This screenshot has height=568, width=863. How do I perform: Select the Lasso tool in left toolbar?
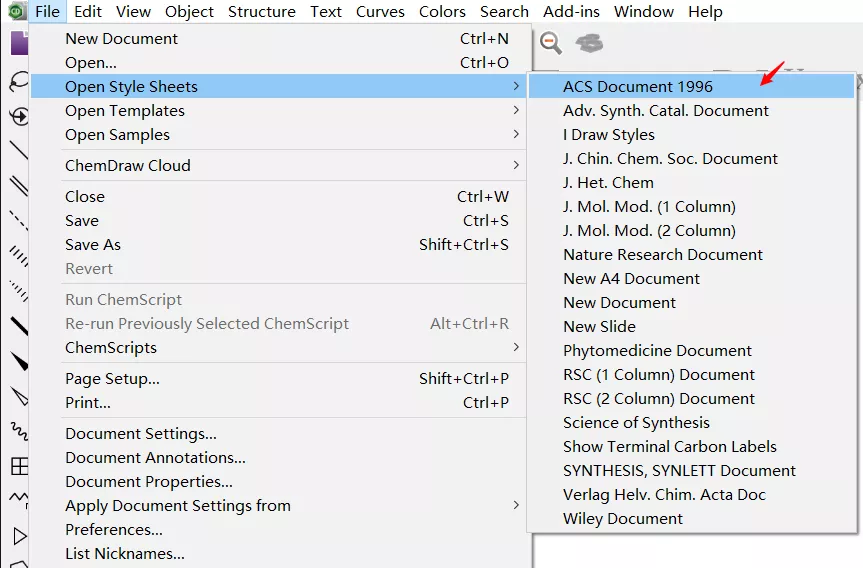tap(19, 81)
